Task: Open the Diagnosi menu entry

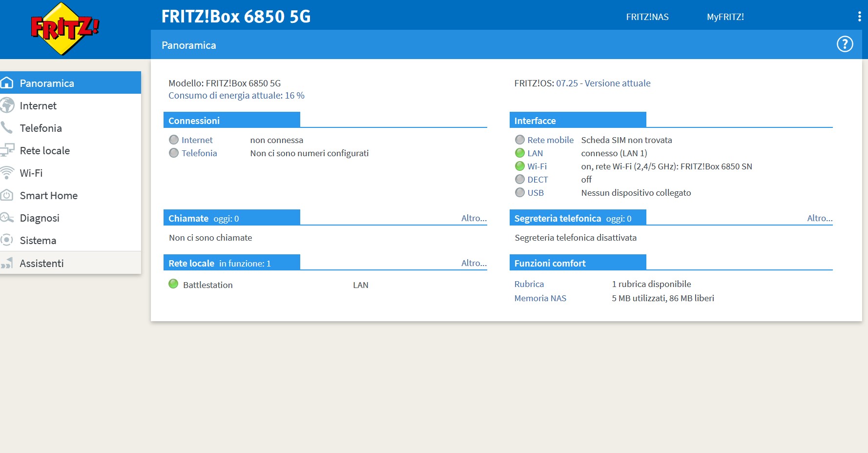Action: (x=70, y=218)
